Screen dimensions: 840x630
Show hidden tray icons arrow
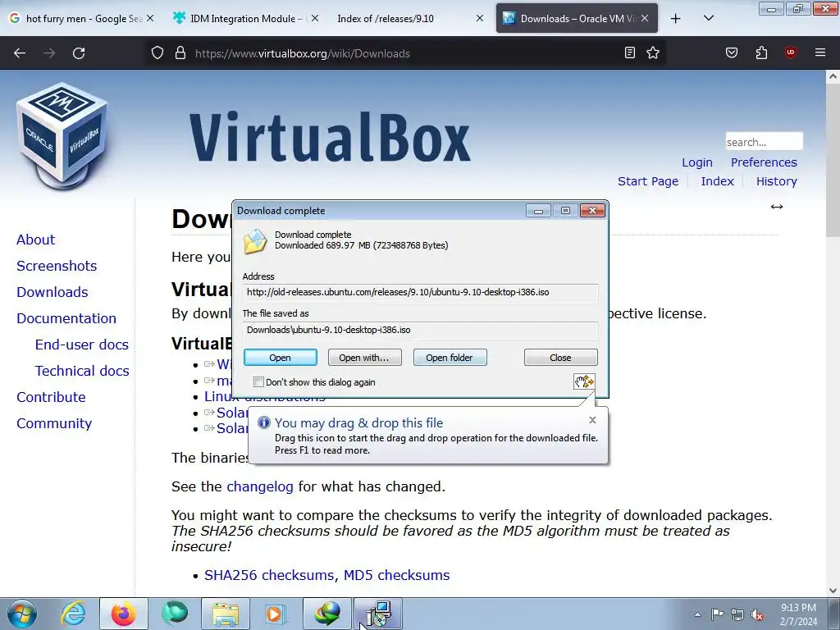[x=697, y=614]
